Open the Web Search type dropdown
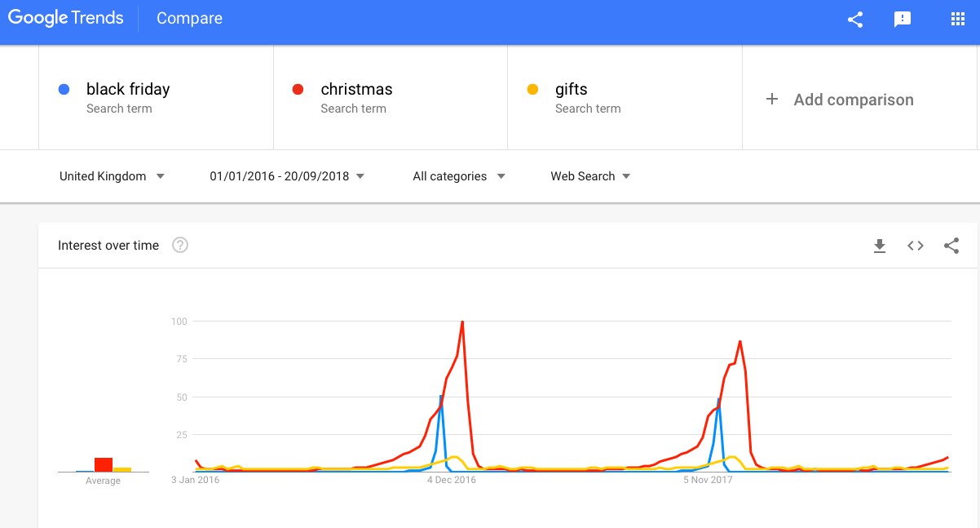Viewport: 980px width, 528px height. coord(590,176)
